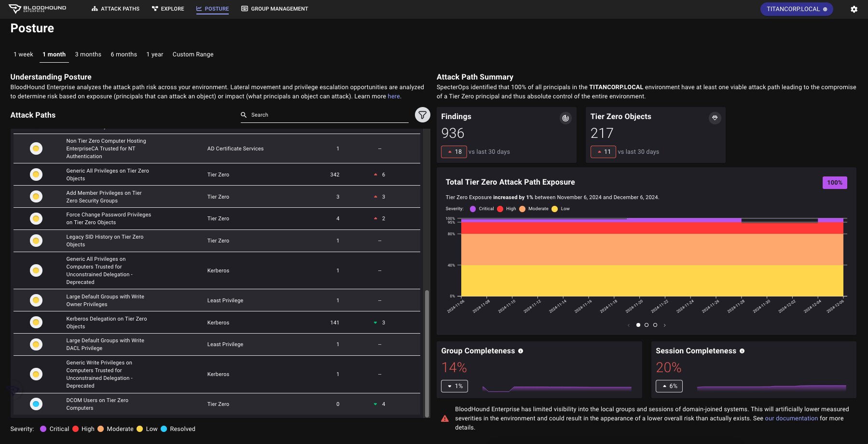Click the DCOM Users resolved status icon
868x444 pixels.
[36, 404]
